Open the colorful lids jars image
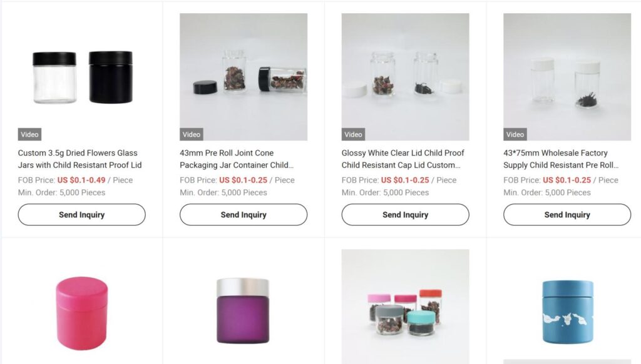Viewport: 641px width, 364px height. point(406,306)
